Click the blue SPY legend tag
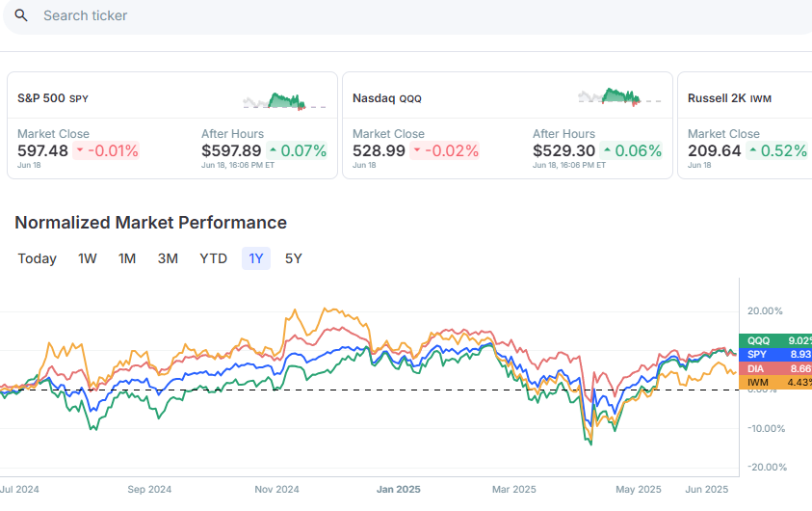This screenshot has width=812, height=511. coord(775,355)
